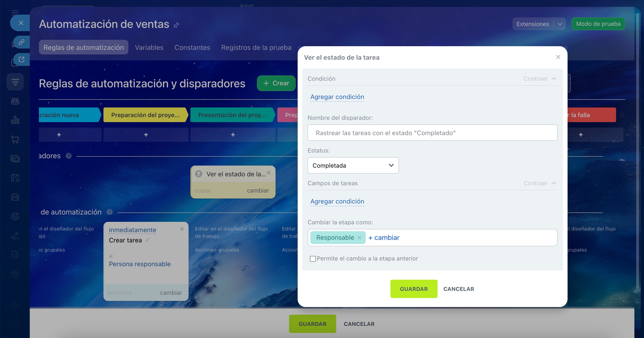Viewport: 644px width, 338px height.
Task: Click the open in new window icon
Action: (22, 59)
